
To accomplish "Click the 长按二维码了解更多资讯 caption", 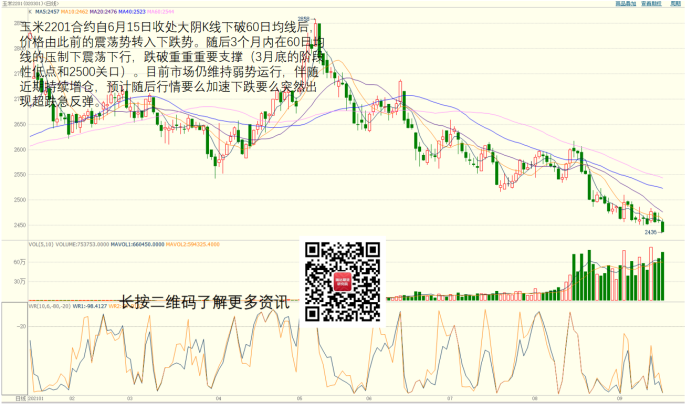I will click(x=204, y=302).
